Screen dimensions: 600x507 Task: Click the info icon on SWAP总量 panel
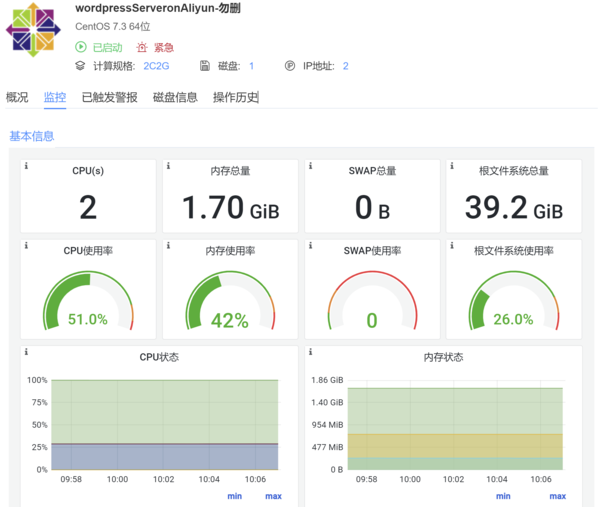coord(311,165)
